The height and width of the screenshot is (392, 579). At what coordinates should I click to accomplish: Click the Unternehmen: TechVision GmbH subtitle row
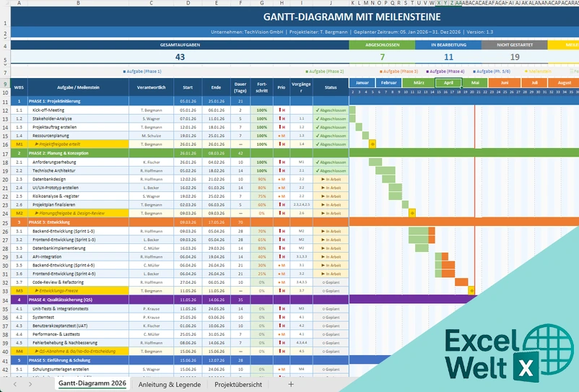[352, 32]
